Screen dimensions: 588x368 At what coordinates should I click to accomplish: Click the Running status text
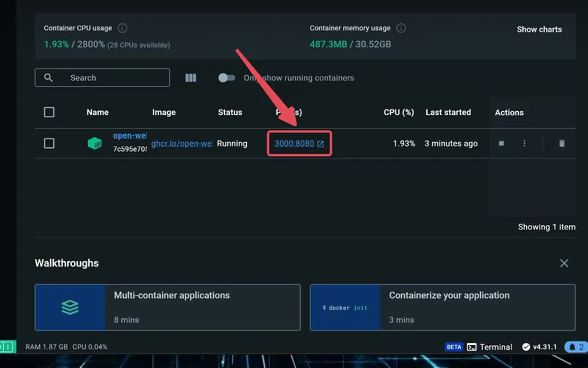click(232, 144)
